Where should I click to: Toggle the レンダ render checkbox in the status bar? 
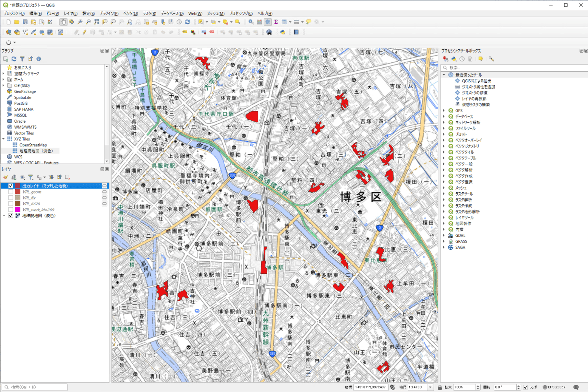click(x=525, y=387)
